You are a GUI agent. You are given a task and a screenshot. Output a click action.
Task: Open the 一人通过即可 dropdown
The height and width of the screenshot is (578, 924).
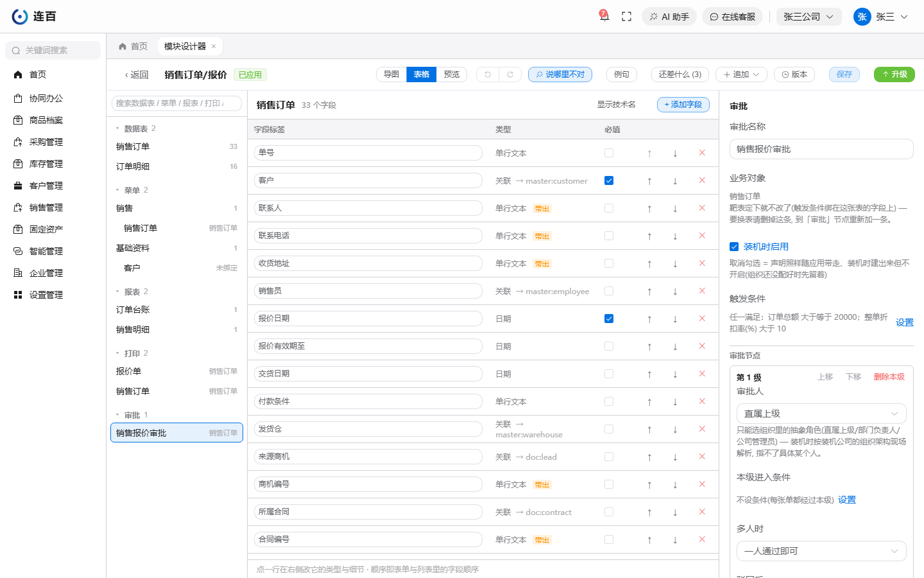821,551
